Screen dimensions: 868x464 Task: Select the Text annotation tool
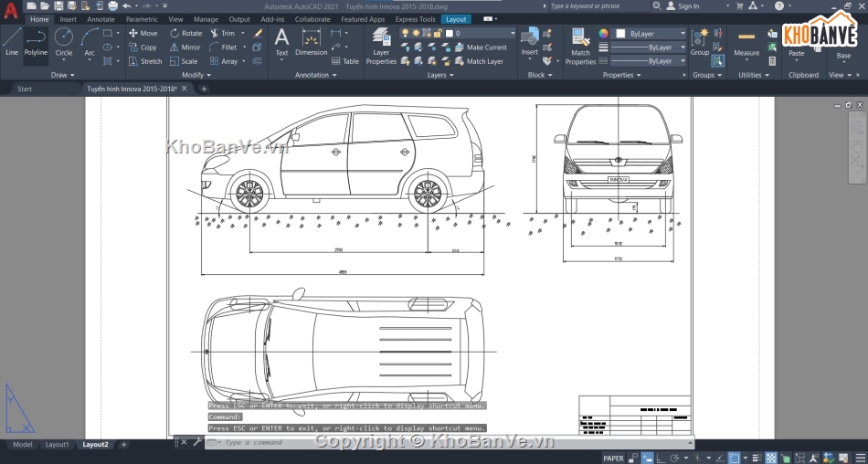point(281,43)
